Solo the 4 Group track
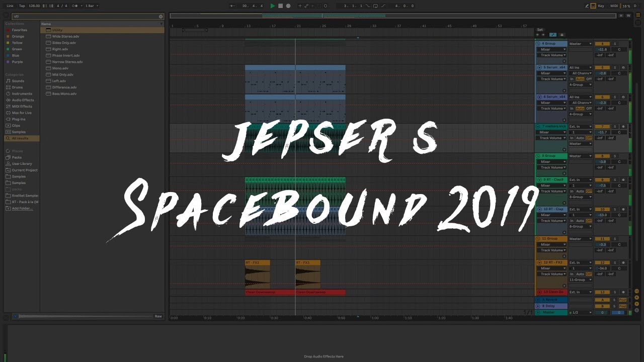 pos(614,44)
